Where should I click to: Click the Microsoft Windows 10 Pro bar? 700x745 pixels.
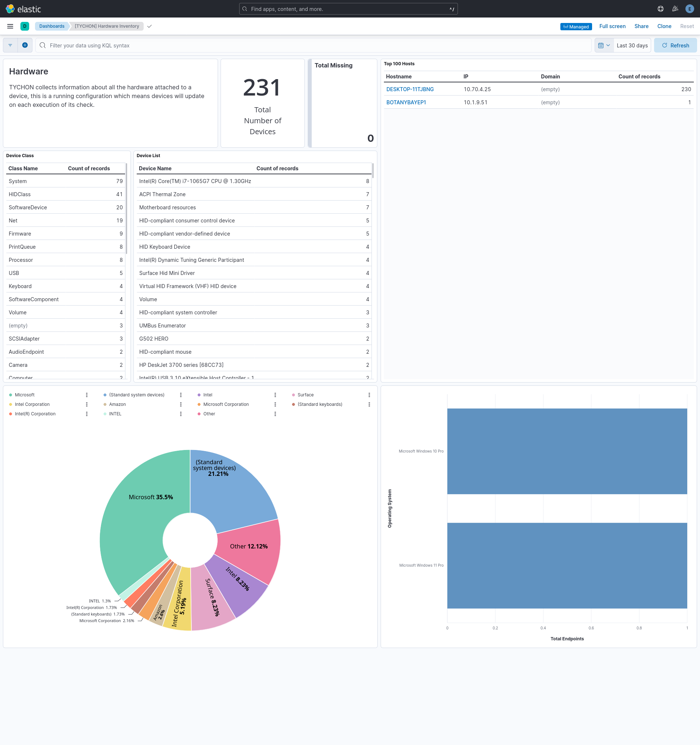tap(567, 451)
